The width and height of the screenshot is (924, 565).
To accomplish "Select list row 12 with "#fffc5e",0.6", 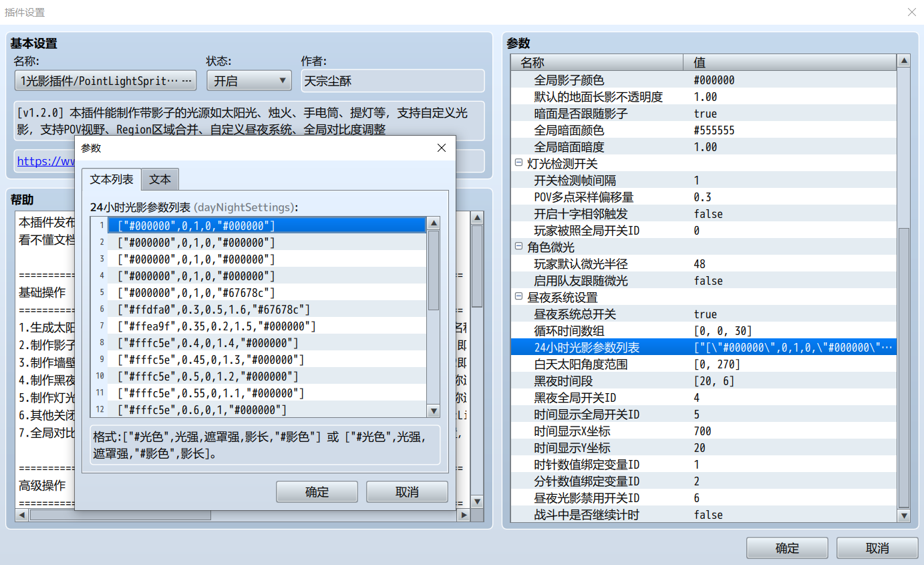I will click(258, 409).
